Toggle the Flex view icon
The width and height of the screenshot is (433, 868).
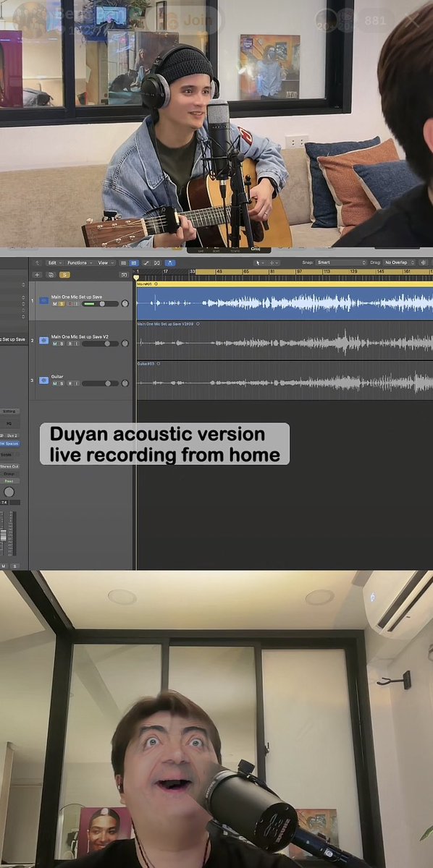pos(157,263)
